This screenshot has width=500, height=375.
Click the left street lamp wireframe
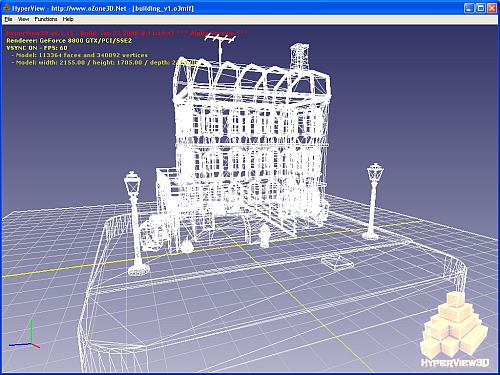tap(135, 223)
